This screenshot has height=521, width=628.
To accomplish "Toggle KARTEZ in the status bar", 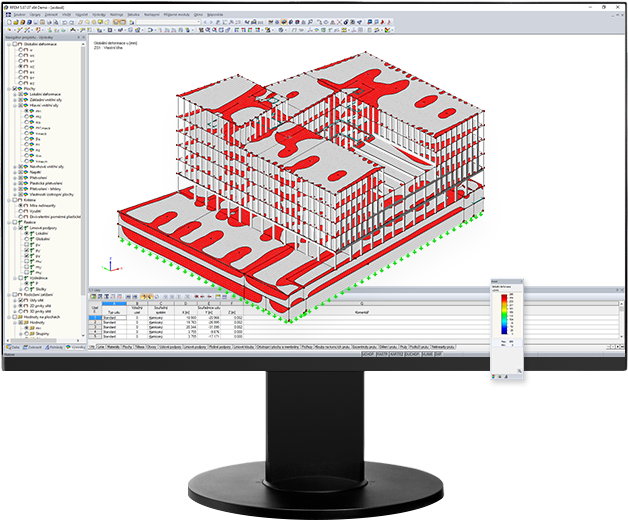I will (397, 354).
